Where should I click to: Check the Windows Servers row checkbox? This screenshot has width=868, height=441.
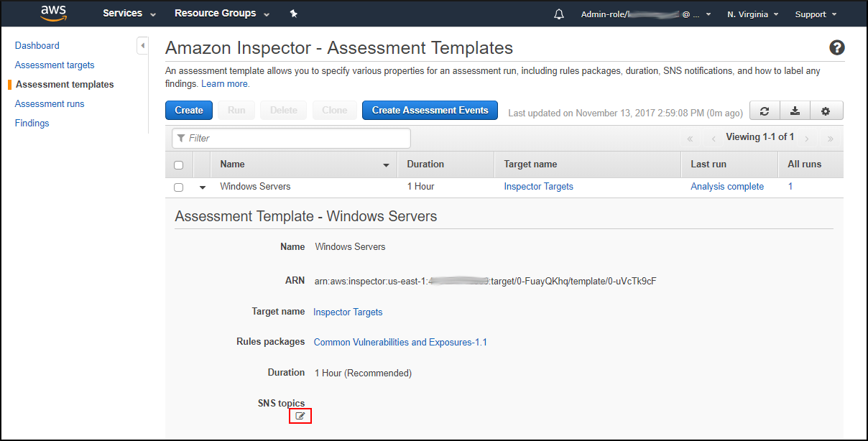178,187
